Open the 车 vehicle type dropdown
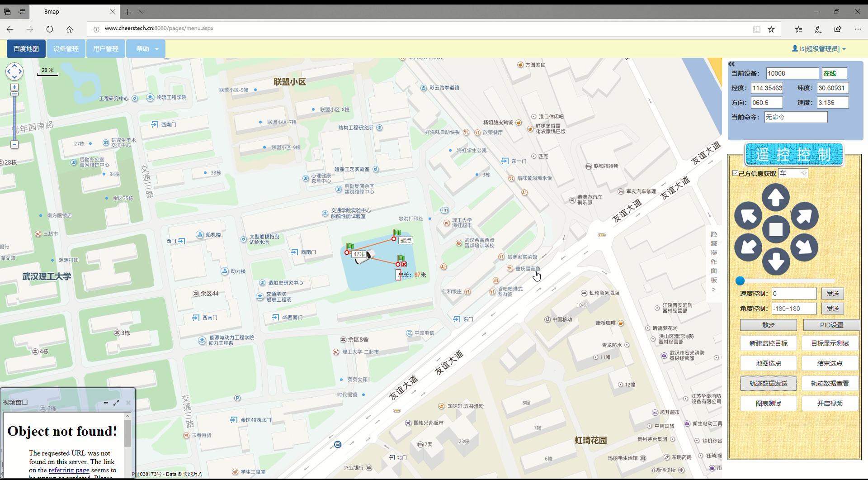 point(793,173)
